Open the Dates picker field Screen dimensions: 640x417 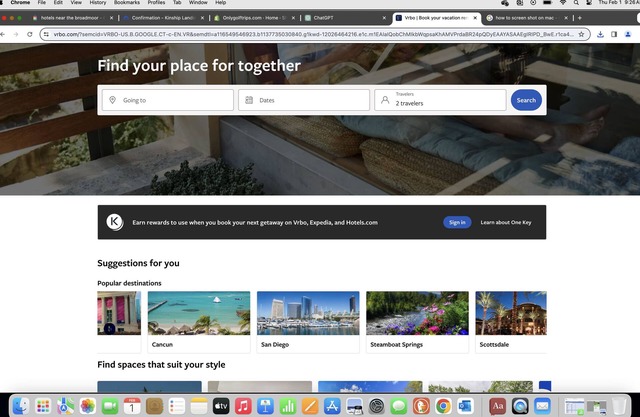[304, 100]
